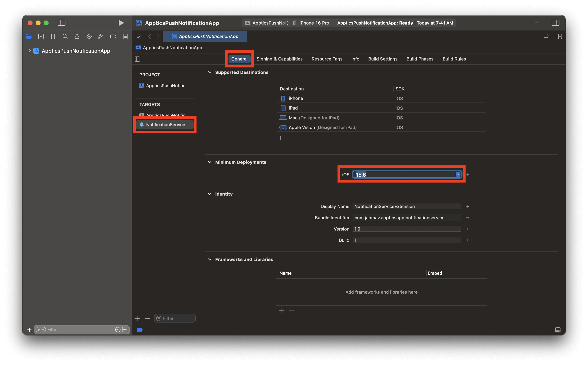This screenshot has height=365, width=588.
Task: Click the related items grid icon
Action: coord(138,36)
